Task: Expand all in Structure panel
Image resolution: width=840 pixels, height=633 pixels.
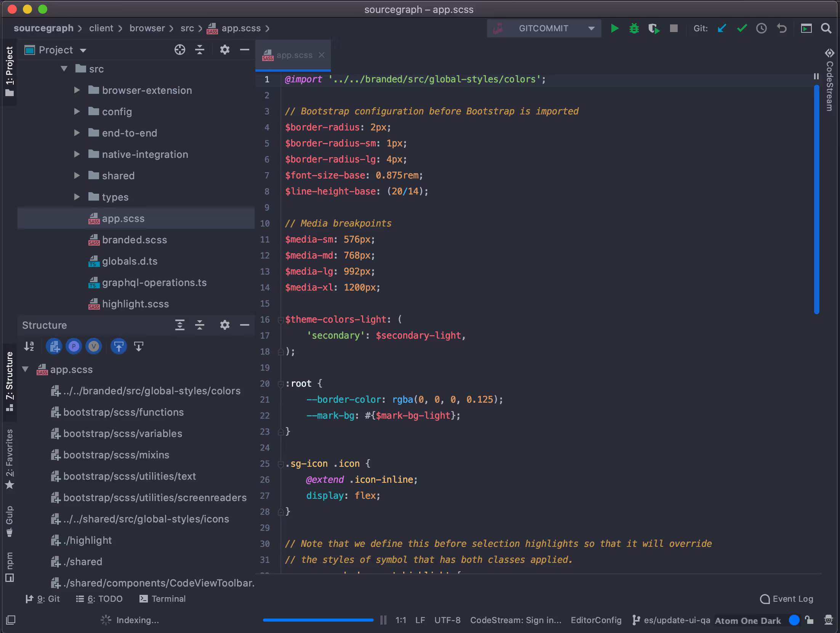Action: [x=180, y=325]
